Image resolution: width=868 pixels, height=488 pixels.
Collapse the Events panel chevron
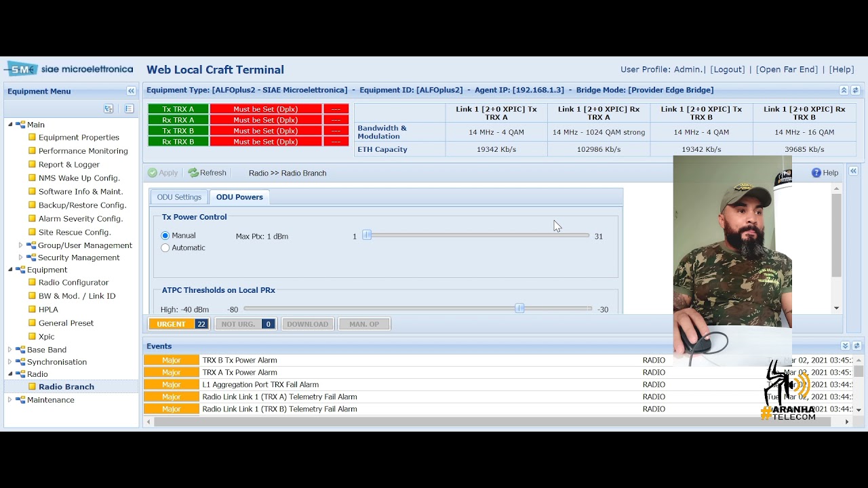tap(845, 346)
